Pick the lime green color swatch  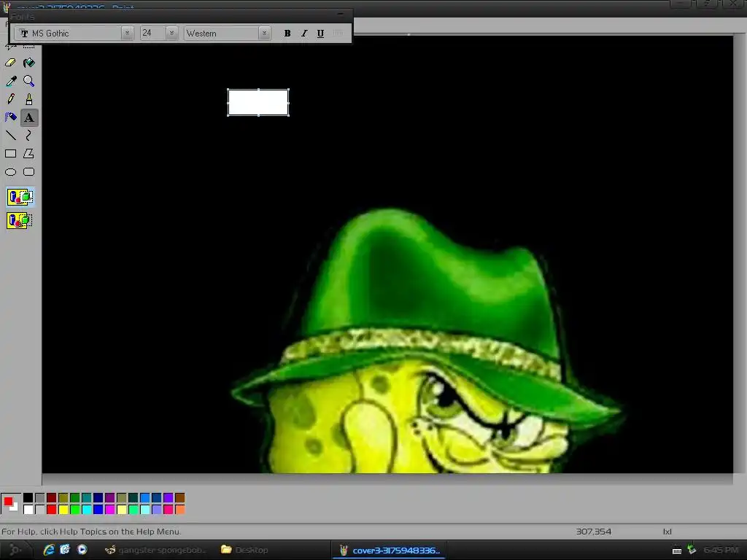click(75, 510)
